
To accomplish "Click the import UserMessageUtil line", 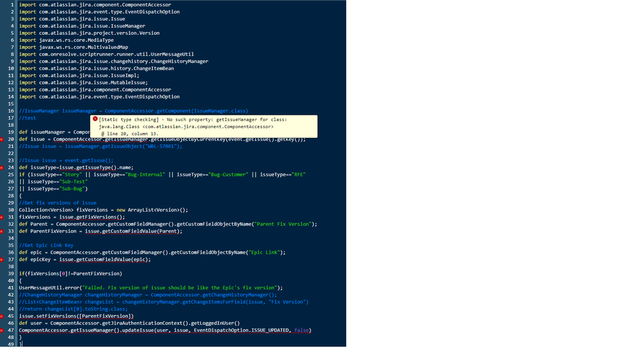I will pyautogui.click(x=106, y=54).
